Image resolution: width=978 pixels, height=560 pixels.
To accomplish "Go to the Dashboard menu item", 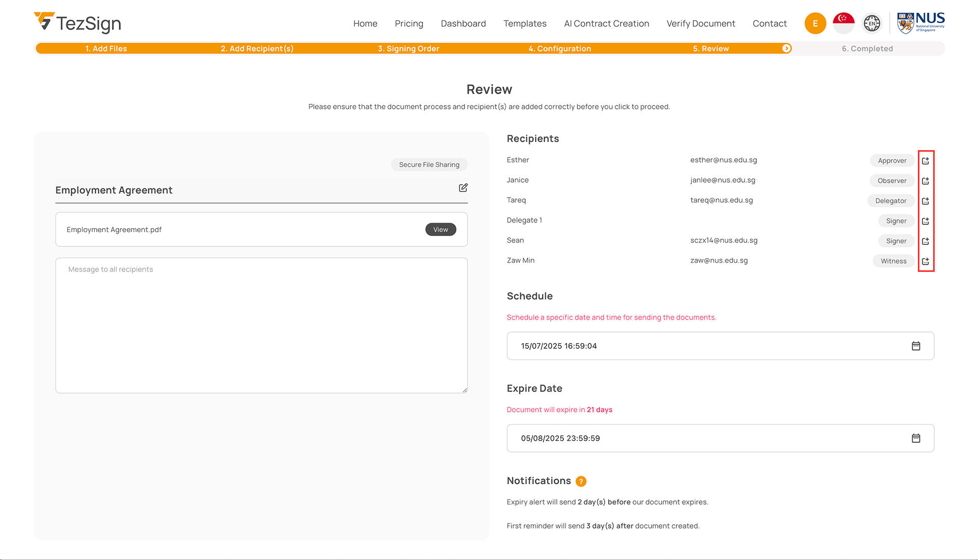I will click(463, 23).
